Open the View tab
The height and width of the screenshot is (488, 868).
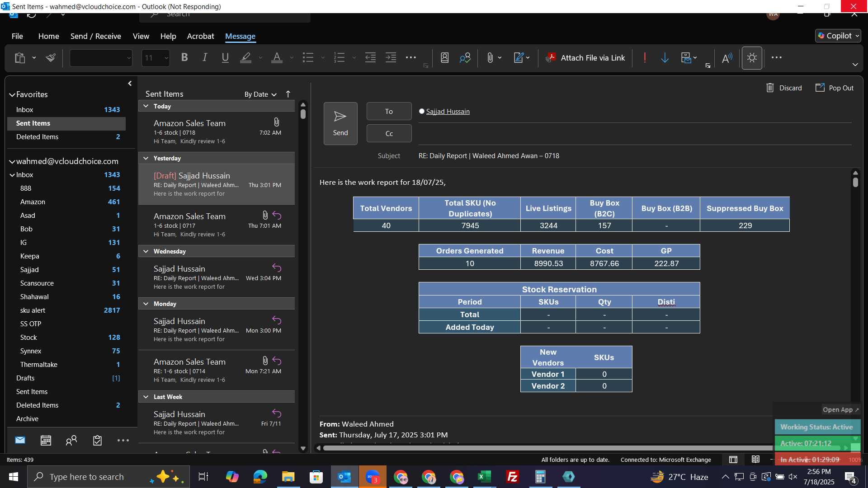coord(141,36)
